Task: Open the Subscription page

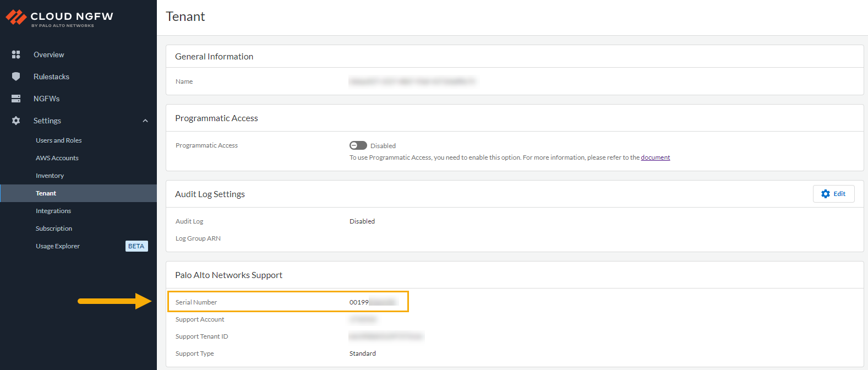Action: [54, 228]
